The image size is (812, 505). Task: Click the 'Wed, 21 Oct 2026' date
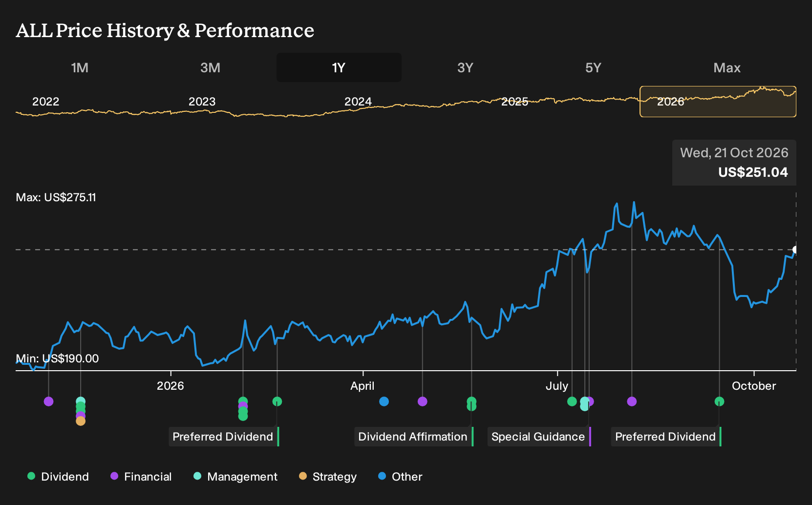tap(734, 153)
